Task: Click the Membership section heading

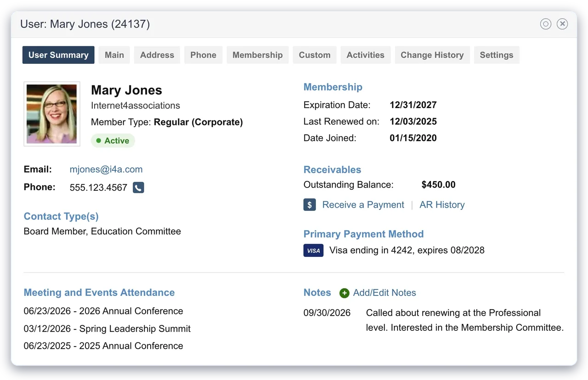Action: pos(333,87)
